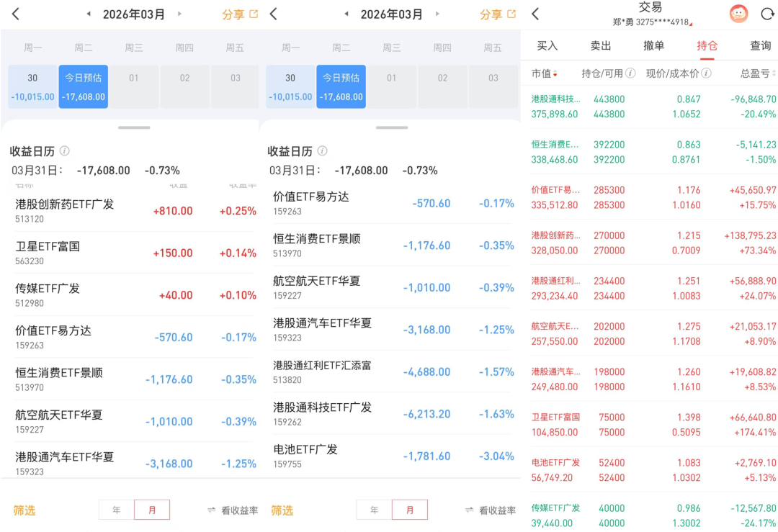Swap icon by 看收益率 in middle panel
The height and width of the screenshot is (532, 778).
pyautogui.click(x=470, y=510)
